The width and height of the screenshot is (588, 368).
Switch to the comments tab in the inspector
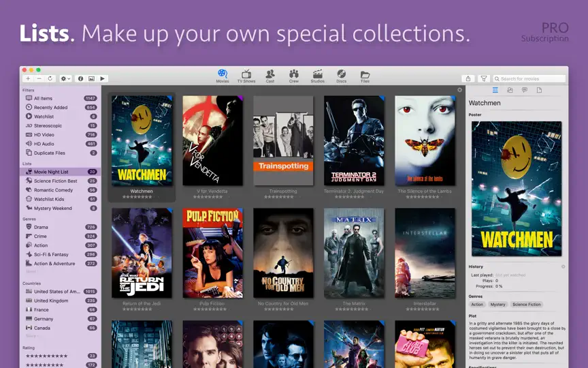tap(524, 90)
